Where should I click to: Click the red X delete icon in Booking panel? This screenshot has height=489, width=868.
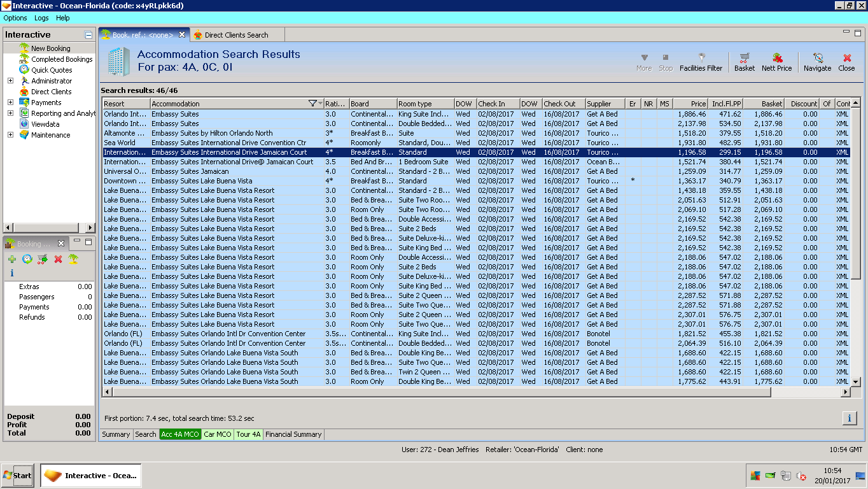point(58,259)
